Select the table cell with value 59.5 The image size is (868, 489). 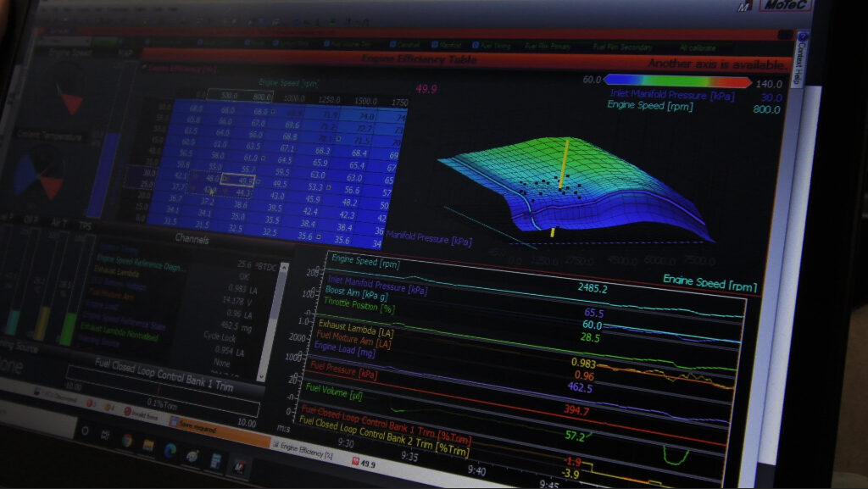(x=281, y=172)
